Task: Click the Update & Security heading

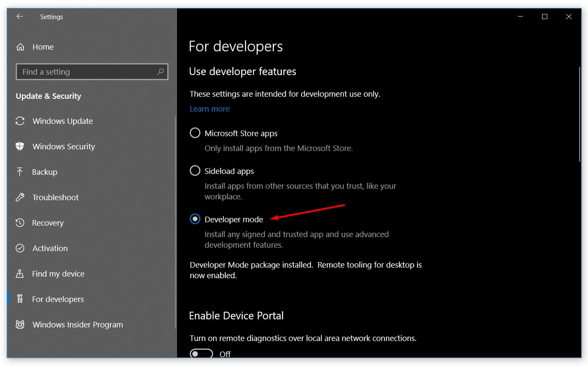Action: click(48, 96)
